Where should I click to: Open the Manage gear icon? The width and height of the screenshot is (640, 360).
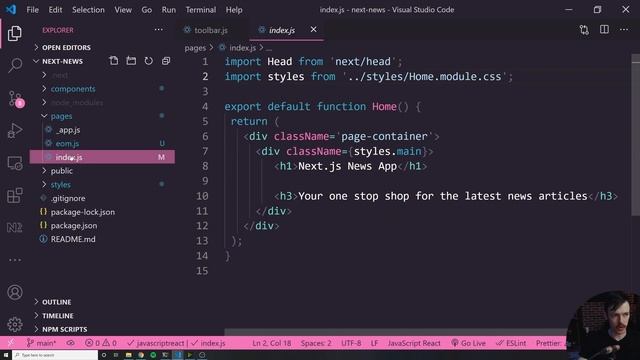pos(15,324)
